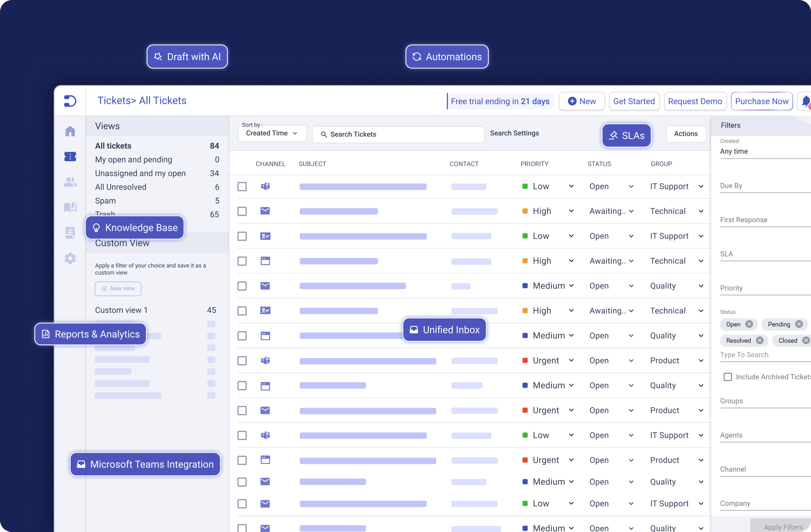Expand status dropdown of first Awaiting ticket
The height and width of the screenshot is (532, 811).
click(631, 211)
